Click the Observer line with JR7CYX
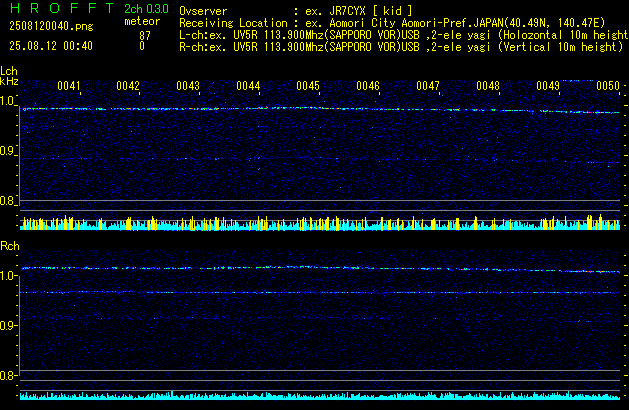The height and width of the screenshot is (410, 629). tap(296, 11)
